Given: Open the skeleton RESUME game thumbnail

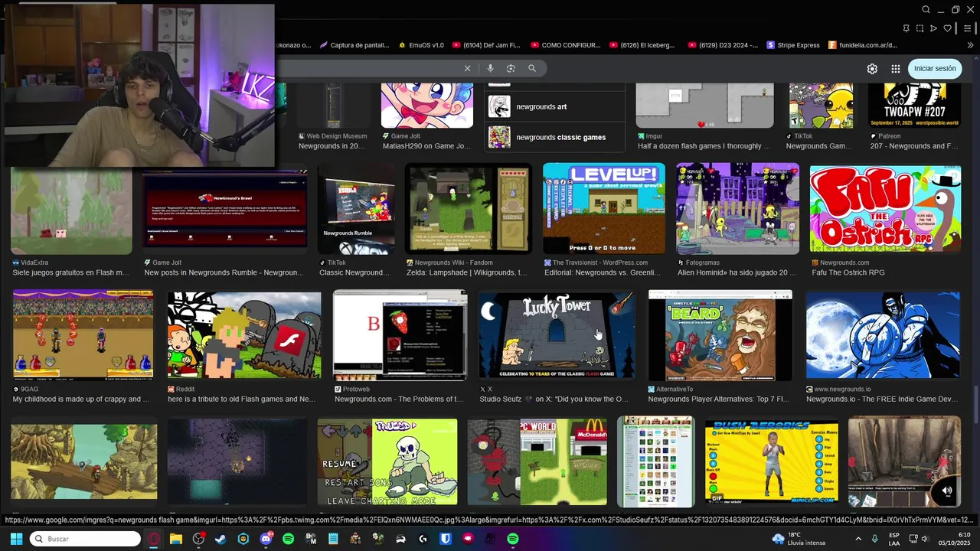Looking at the screenshot, I should click(x=387, y=461).
